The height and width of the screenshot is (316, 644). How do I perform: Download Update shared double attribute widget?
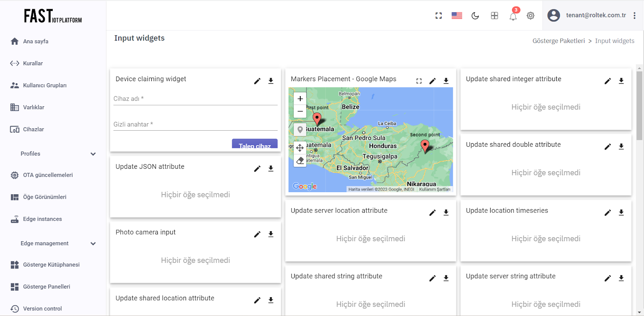(x=621, y=147)
